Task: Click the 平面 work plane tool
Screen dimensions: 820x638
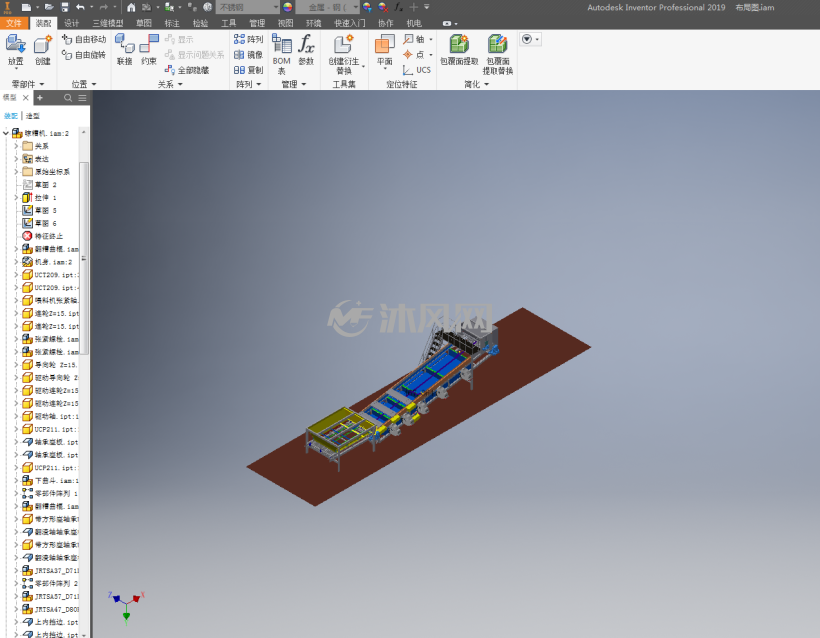Action: [385, 51]
